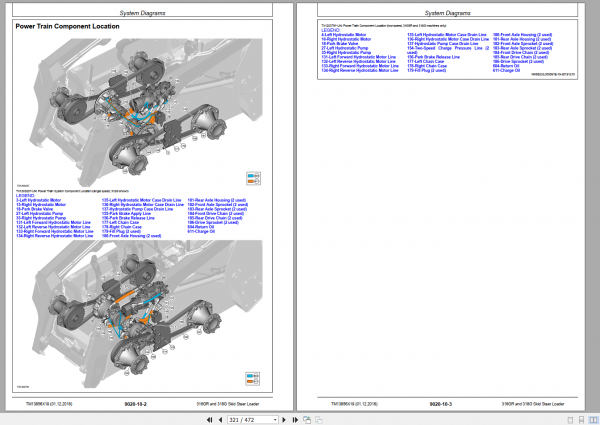Click 132-Left Reverse Hydrostatic Motor Line on page 9020-10-2

point(53,227)
